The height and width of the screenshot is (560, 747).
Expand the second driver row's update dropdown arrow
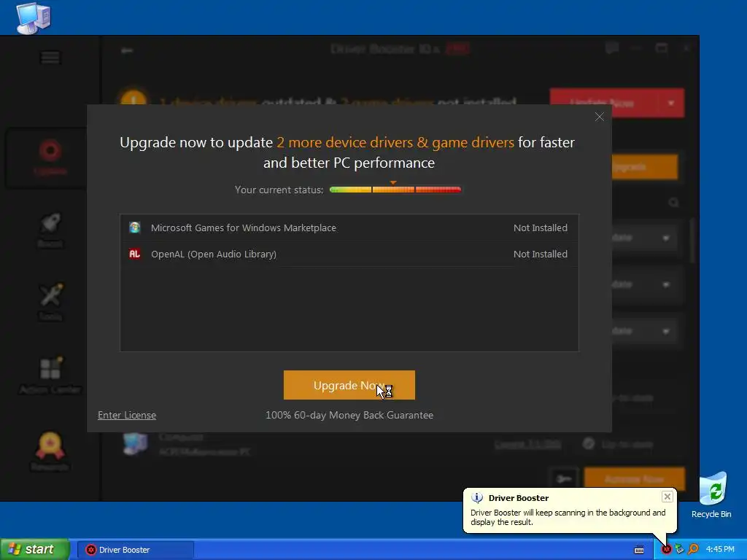(x=666, y=285)
